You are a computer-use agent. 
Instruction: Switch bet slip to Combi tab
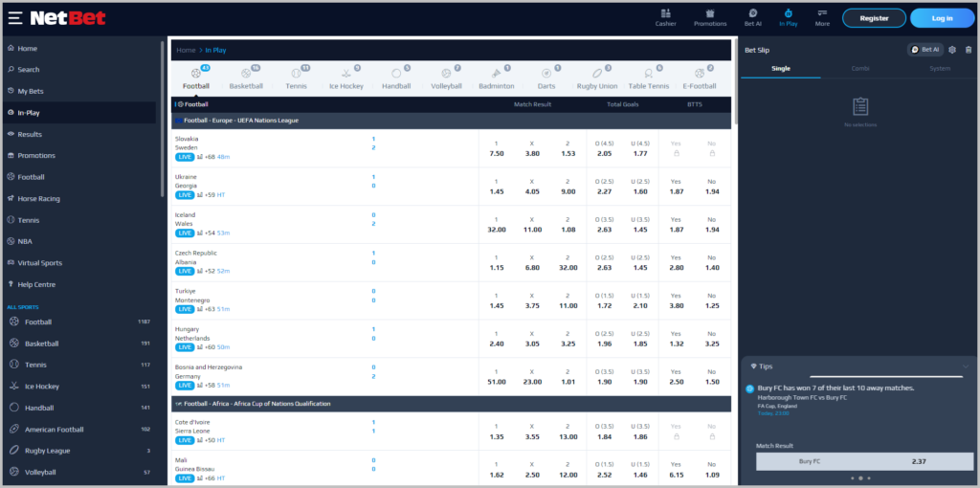pos(860,69)
